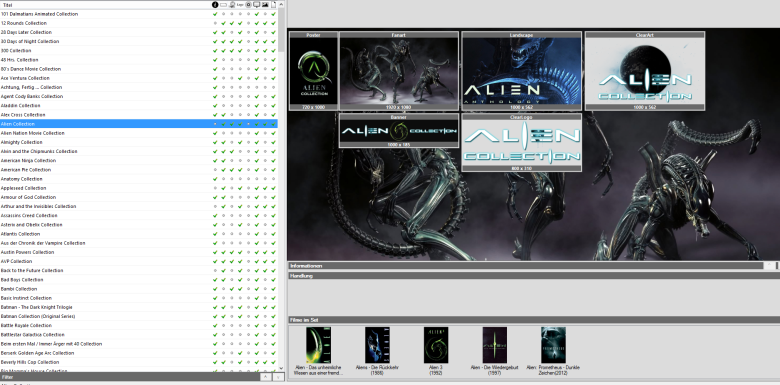Click the collection list scrollbar thumb
The image size is (780, 385).
click(281, 30)
